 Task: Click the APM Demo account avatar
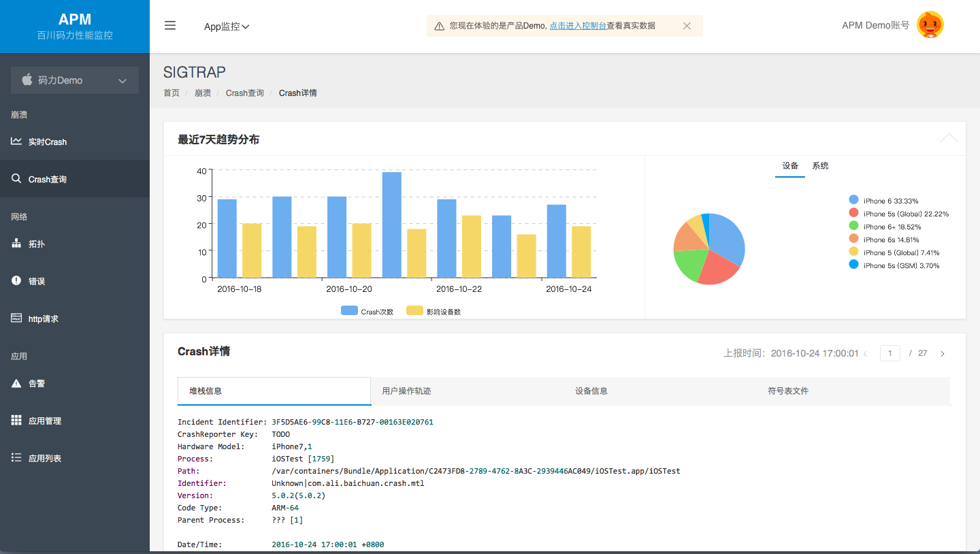tap(930, 25)
